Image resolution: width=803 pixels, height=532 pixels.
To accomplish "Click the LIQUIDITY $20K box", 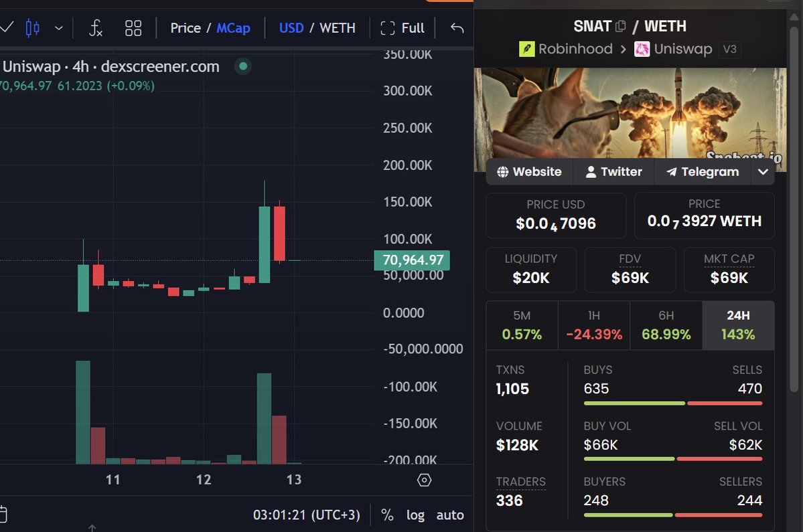I will pyautogui.click(x=531, y=270).
